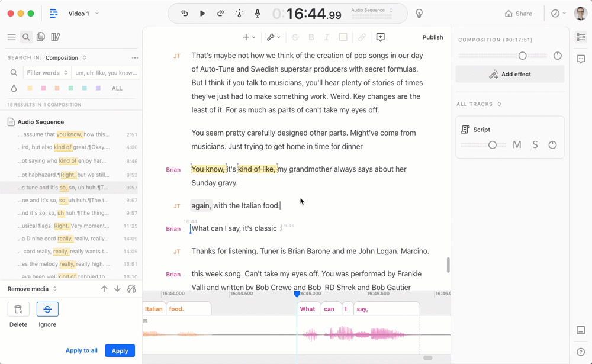592x364 pixels.
Task: Click the lightbulb icon at top
Action: pos(419,14)
